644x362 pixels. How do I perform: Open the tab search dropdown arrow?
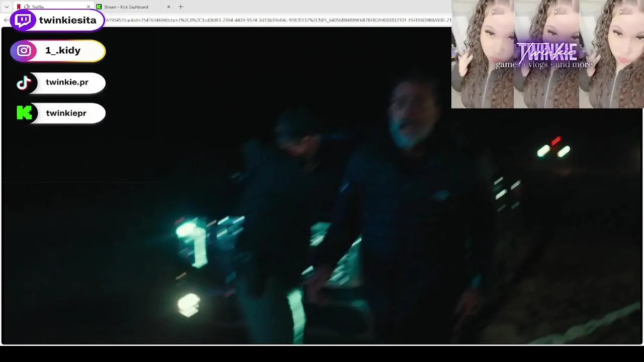point(6,7)
